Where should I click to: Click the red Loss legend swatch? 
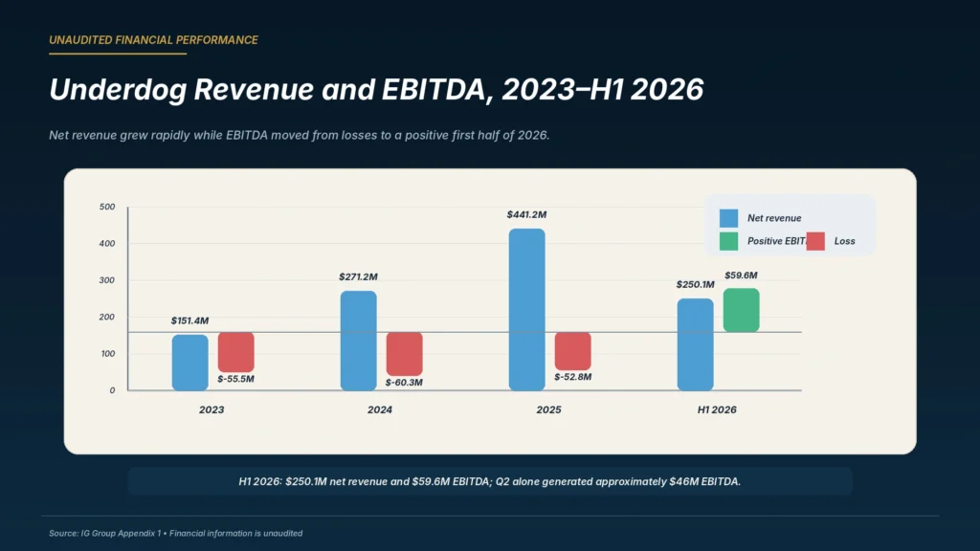click(815, 241)
